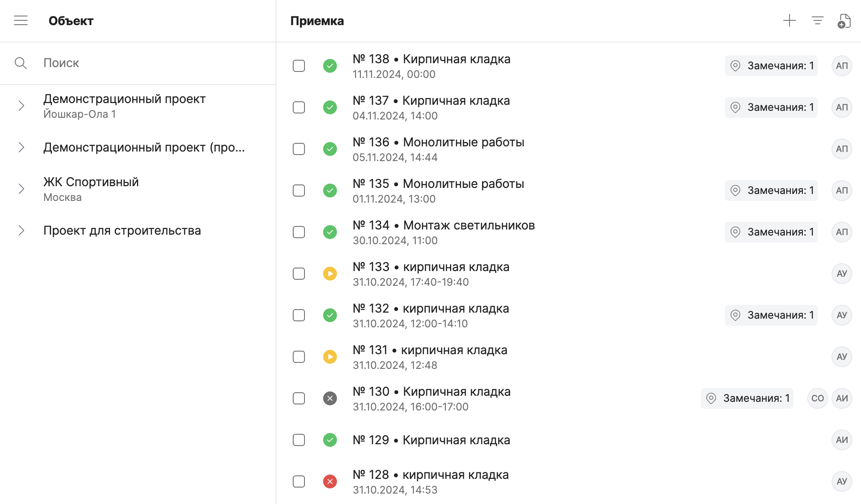Click Замечания: 1 badge on № 132
Image resolution: width=861 pixels, height=504 pixels.
click(771, 315)
